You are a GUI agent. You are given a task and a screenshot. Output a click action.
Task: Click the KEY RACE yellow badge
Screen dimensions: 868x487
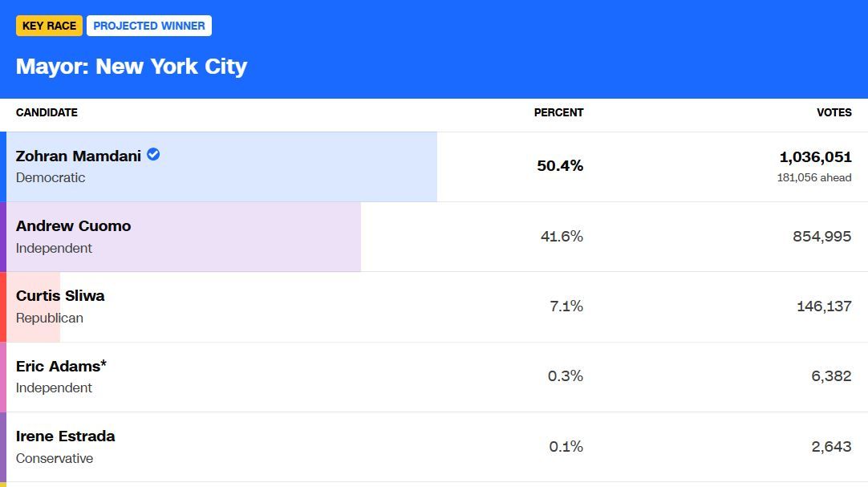click(49, 26)
